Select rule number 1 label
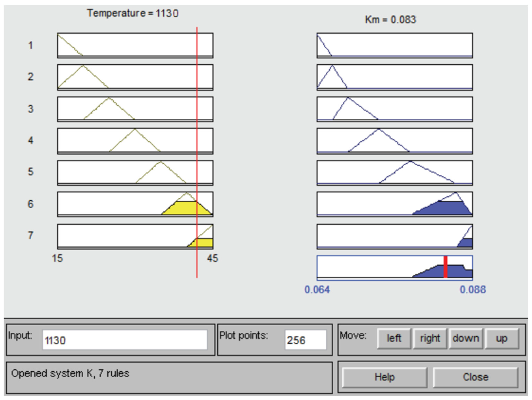Image resolution: width=532 pixels, height=400 pixels. click(x=30, y=45)
